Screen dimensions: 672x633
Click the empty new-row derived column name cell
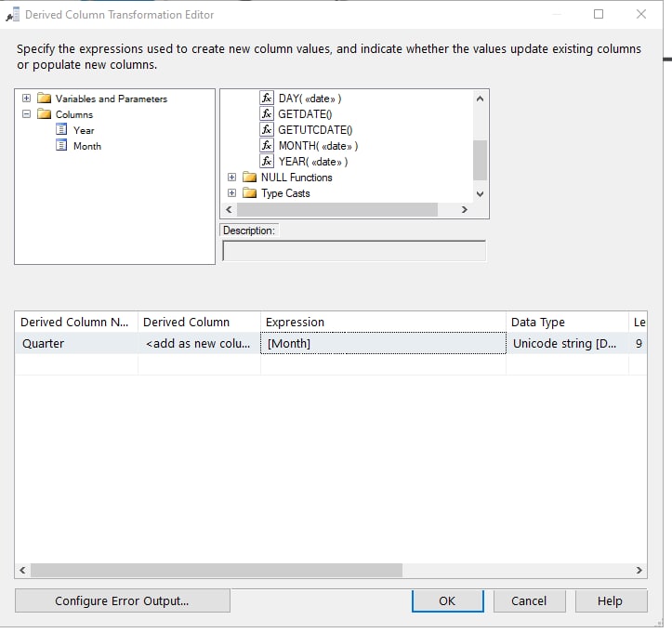76,364
